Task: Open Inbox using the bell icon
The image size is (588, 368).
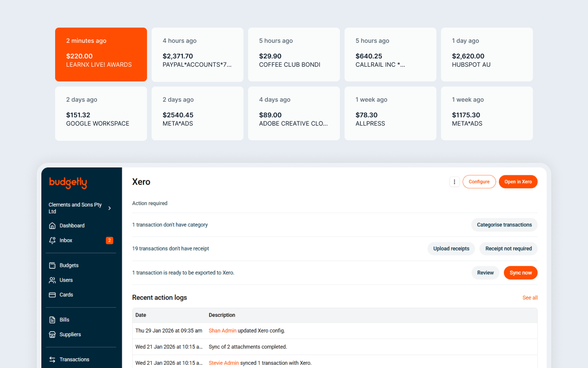Action: [x=52, y=240]
